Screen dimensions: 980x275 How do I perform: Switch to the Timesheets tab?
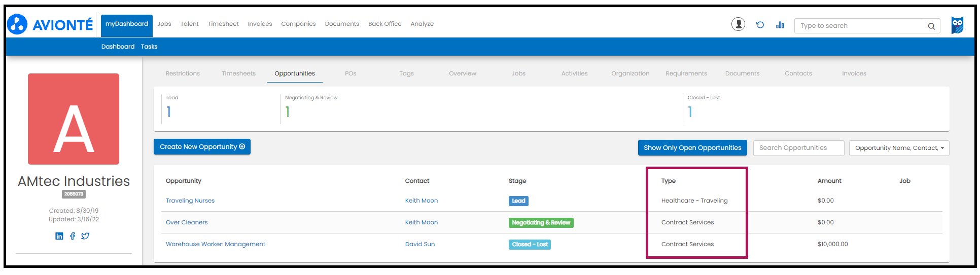click(x=238, y=73)
